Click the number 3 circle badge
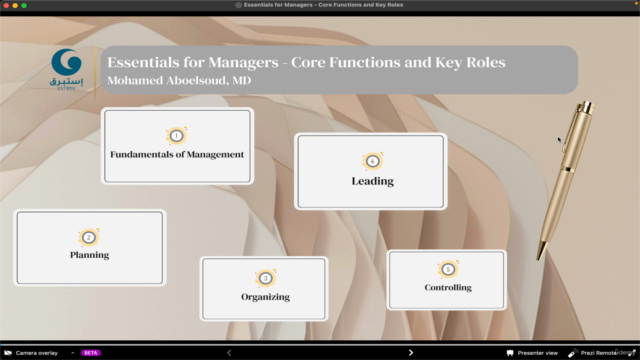Image resolution: width=640 pixels, height=360 pixels. click(265, 278)
